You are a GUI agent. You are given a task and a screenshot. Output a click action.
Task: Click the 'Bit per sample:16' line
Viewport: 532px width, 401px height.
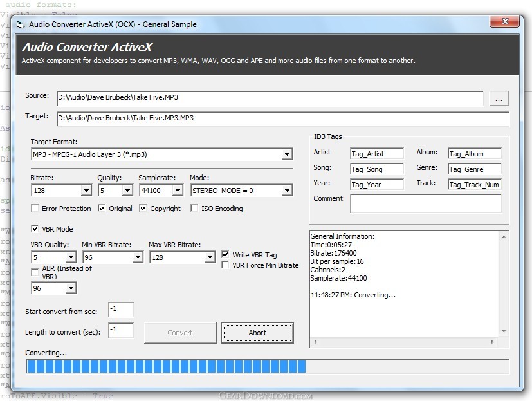(337, 261)
